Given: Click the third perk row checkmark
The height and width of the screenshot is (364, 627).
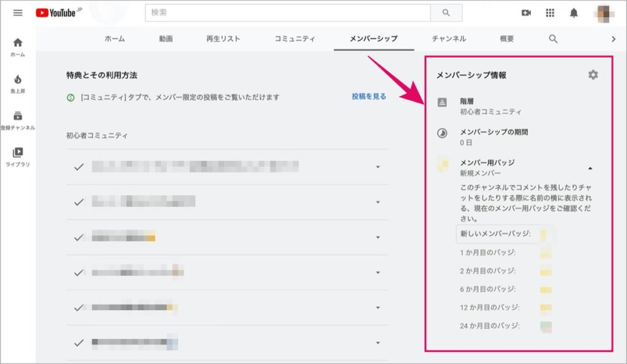Looking at the screenshot, I should [79, 237].
